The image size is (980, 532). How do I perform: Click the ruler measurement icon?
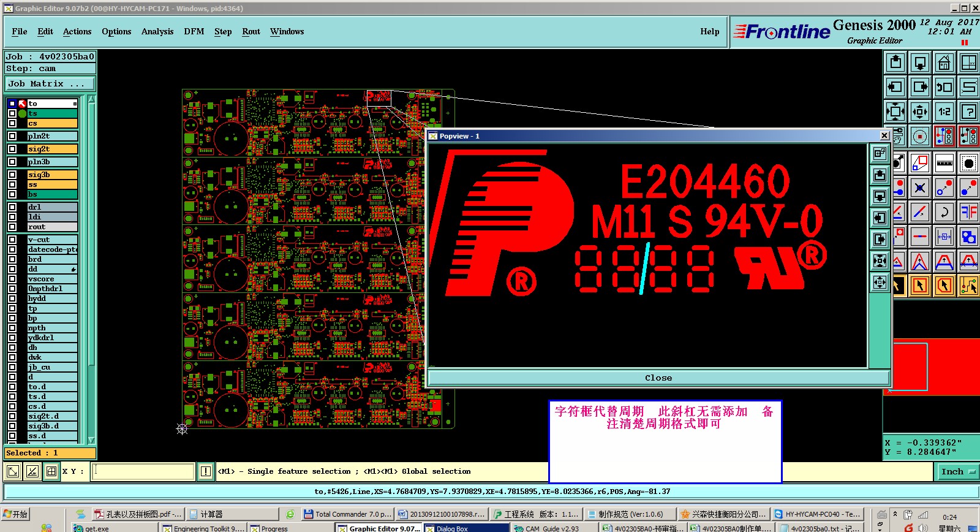(x=944, y=163)
